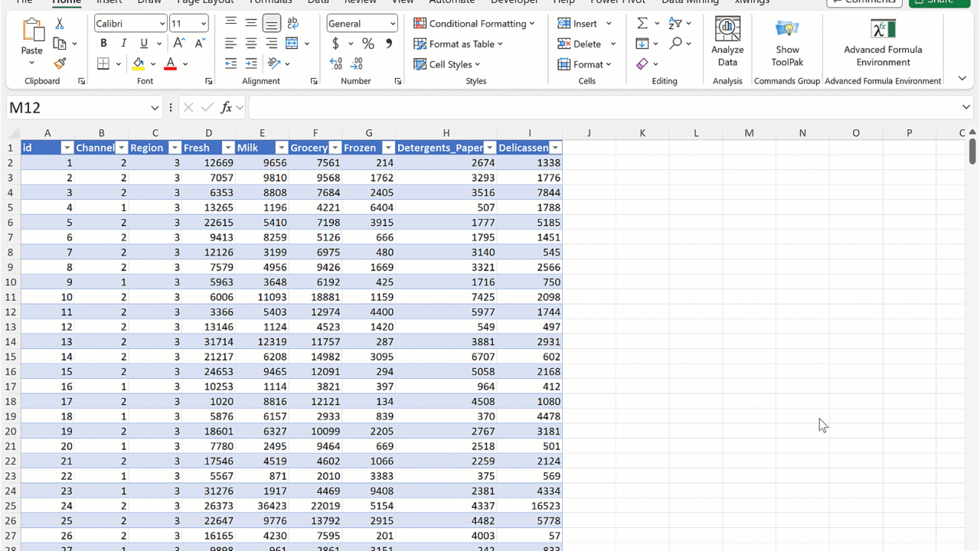Enable bottom align for cells
Viewport: 980px width, 551px height.
click(271, 24)
